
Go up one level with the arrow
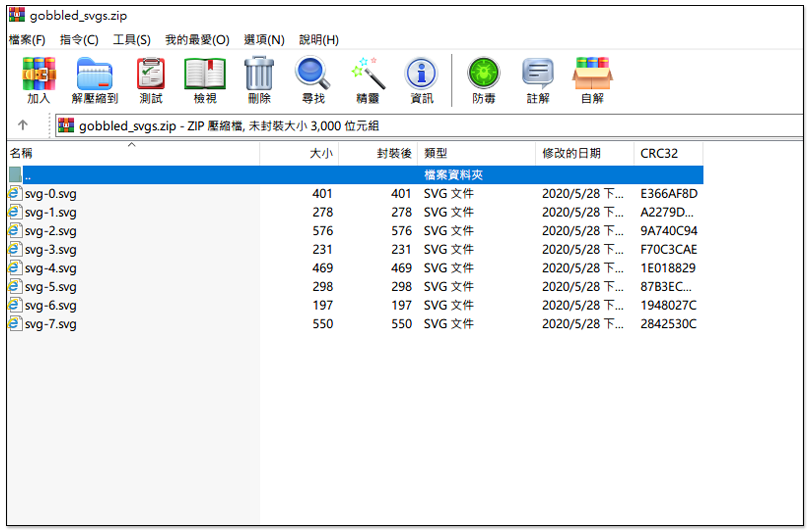coord(23,125)
